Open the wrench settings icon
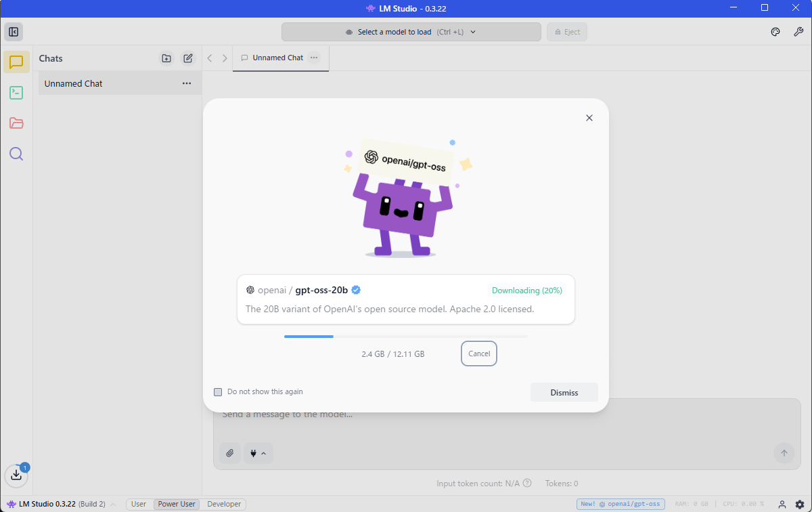The image size is (812, 512). 798,32
